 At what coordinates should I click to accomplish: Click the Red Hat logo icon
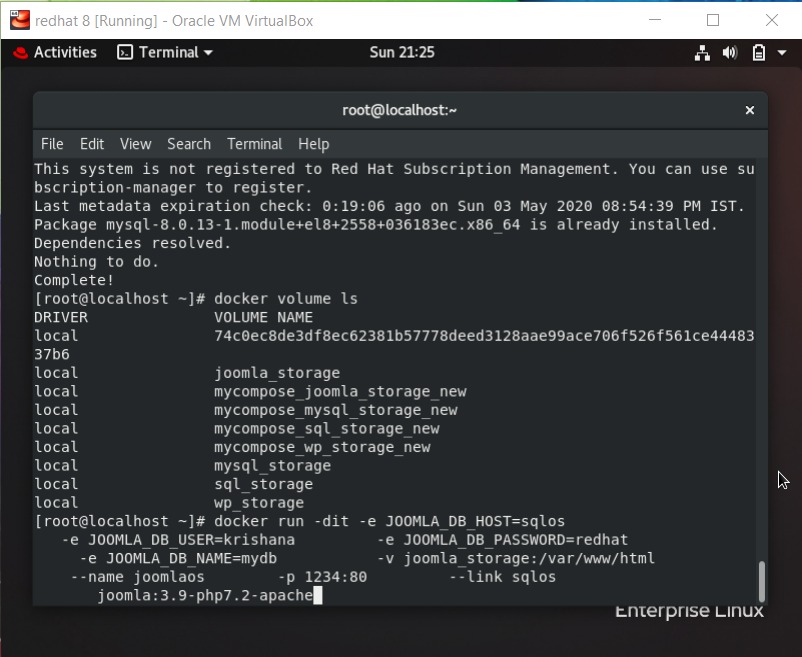[x=20, y=52]
